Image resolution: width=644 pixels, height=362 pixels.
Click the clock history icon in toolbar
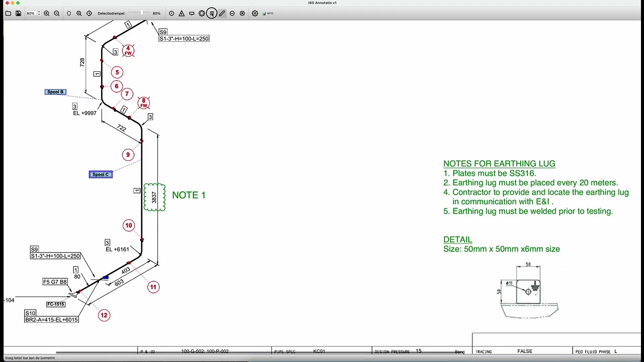[x=89, y=13]
